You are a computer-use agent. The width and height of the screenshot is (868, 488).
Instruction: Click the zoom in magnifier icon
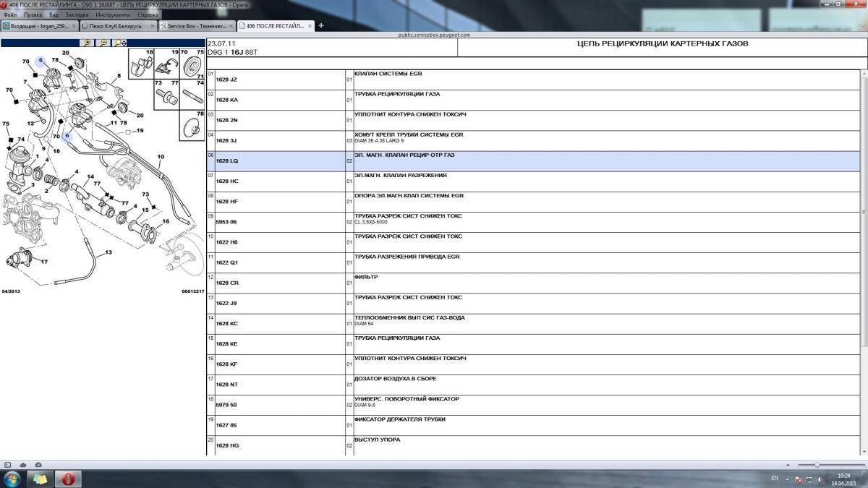[x=88, y=43]
